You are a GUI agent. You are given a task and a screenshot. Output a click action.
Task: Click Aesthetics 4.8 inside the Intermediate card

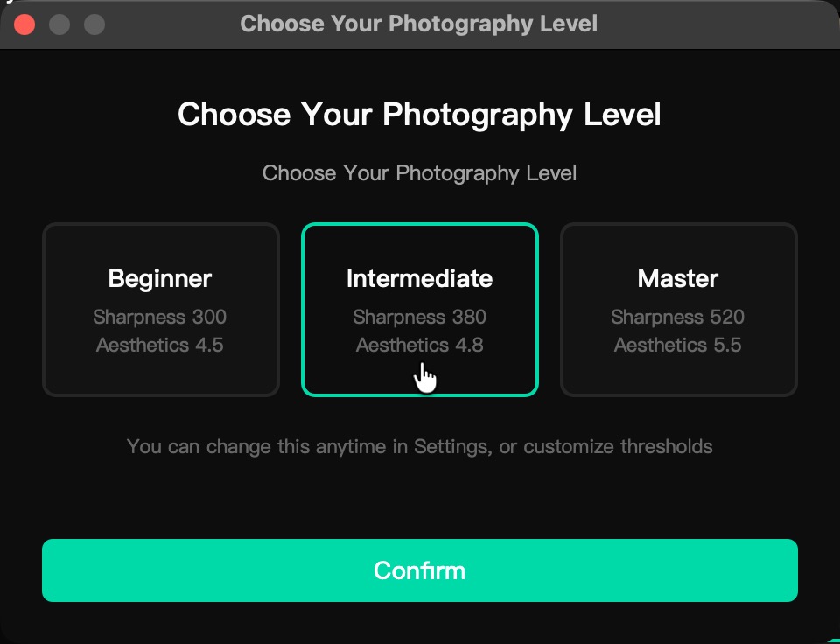(419, 345)
